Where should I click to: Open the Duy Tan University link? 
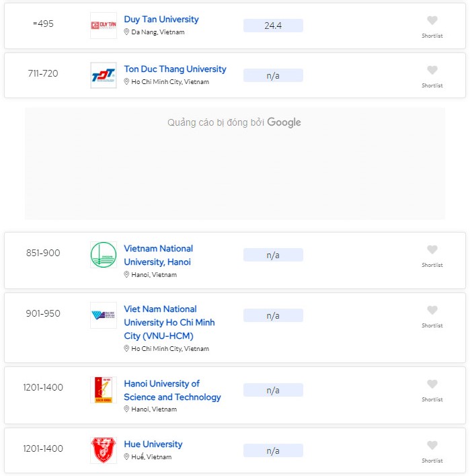pyautogui.click(x=161, y=19)
